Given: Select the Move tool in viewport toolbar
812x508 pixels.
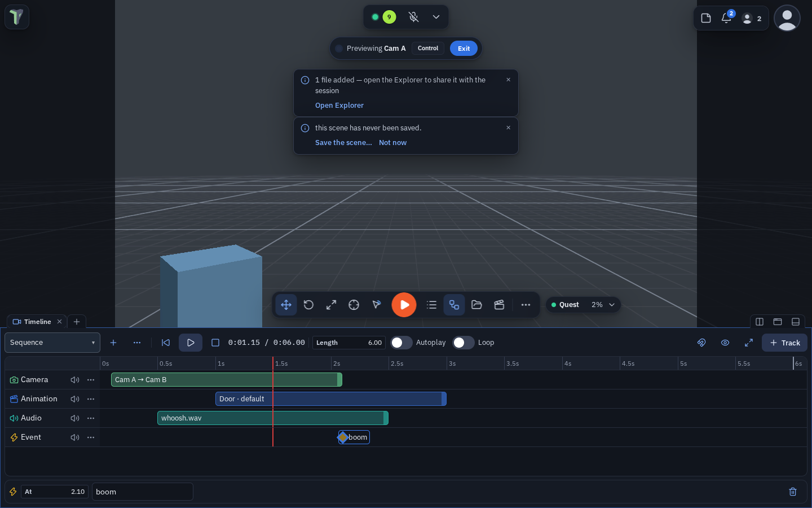Looking at the screenshot, I should coord(286,305).
